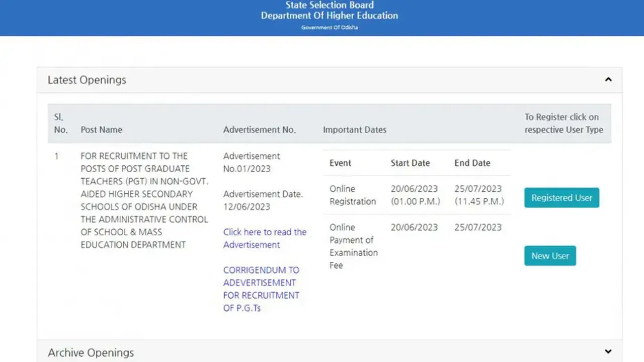Open the Latest Openings panel header
644x362 pixels.
tap(87, 80)
